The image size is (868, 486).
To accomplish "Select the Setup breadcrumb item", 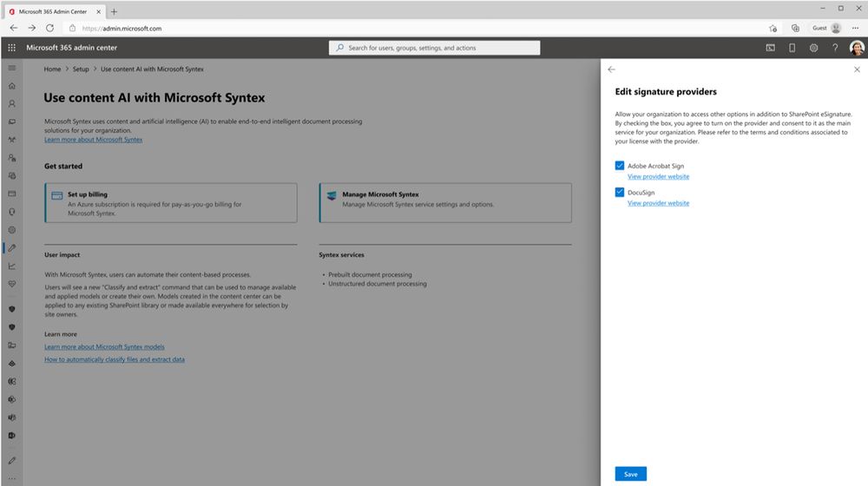I will (81, 69).
